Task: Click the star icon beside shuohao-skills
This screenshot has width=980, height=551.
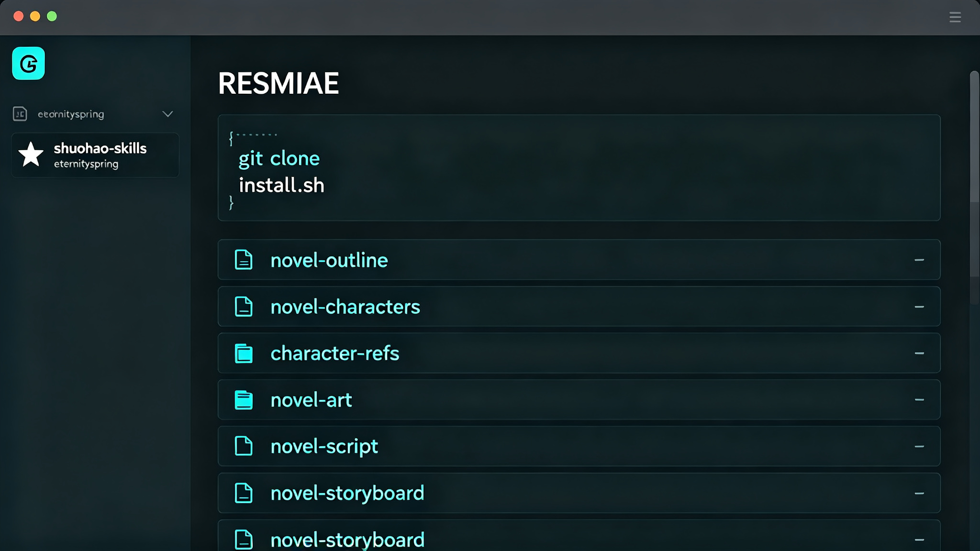Action: click(x=31, y=154)
